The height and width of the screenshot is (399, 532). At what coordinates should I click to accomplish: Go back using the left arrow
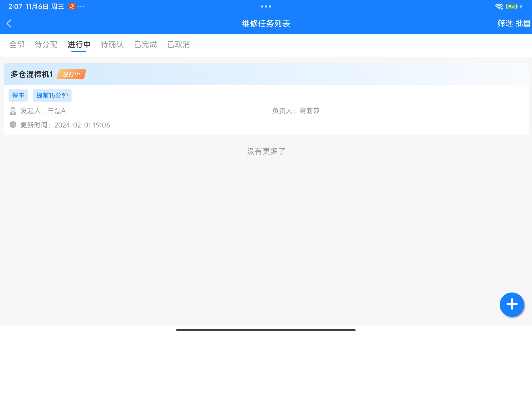9,24
